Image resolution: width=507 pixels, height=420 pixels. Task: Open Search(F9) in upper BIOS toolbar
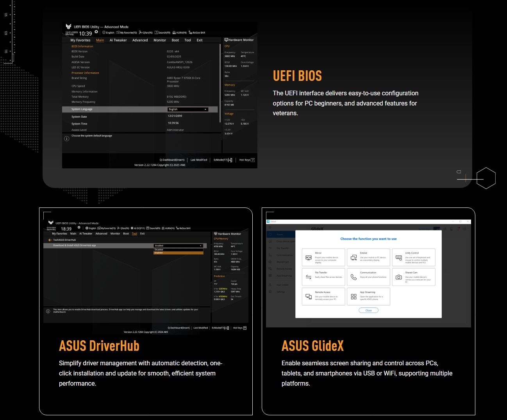click(x=162, y=33)
